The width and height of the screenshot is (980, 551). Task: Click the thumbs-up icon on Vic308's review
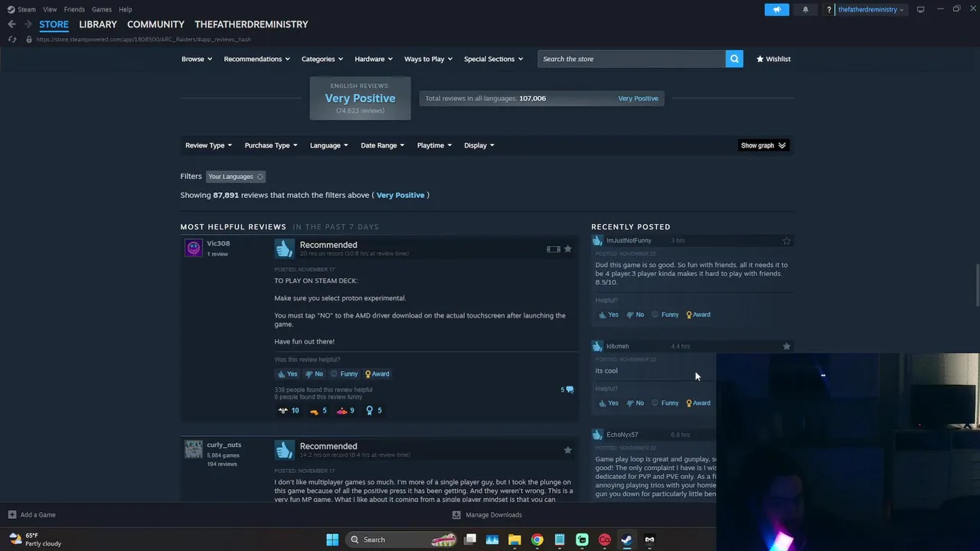[x=284, y=249]
